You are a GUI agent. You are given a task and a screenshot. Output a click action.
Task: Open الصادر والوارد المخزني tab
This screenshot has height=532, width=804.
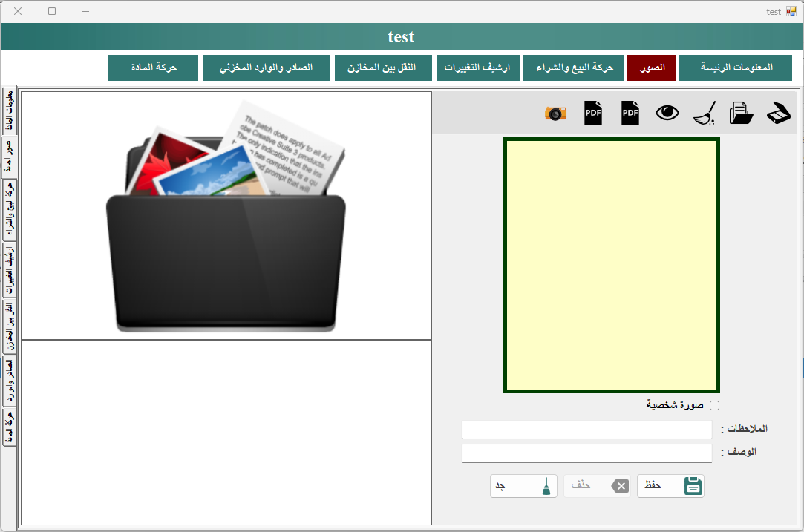coord(267,68)
